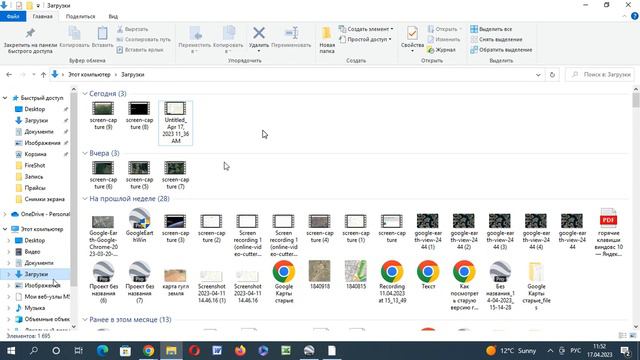This screenshot has height=360, width=640.
Task: Select the GoogleEarthWin installer icon
Action: click(140, 225)
